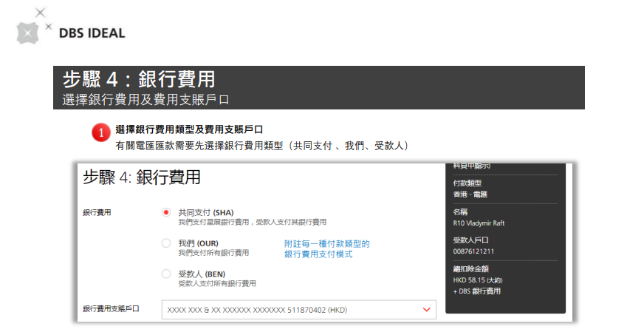Click the red dropdown arrow of account field
The width and height of the screenshot is (644, 335).
(x=426, y=310)
